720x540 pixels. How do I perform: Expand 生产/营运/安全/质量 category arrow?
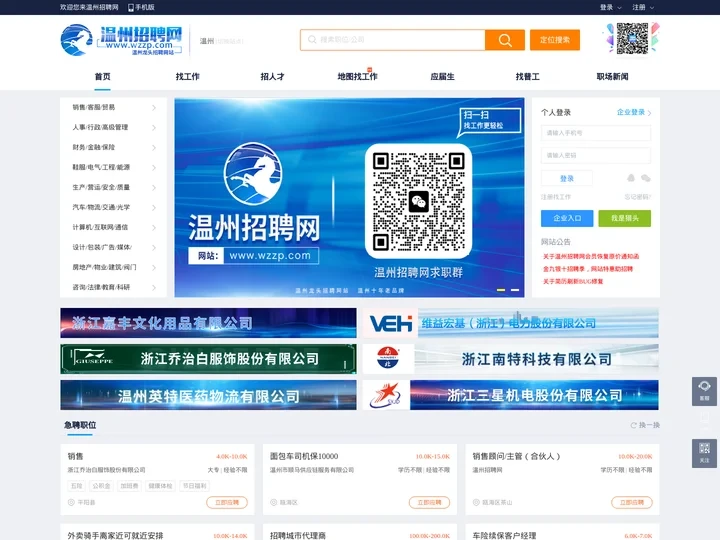[x=154, y=187]
